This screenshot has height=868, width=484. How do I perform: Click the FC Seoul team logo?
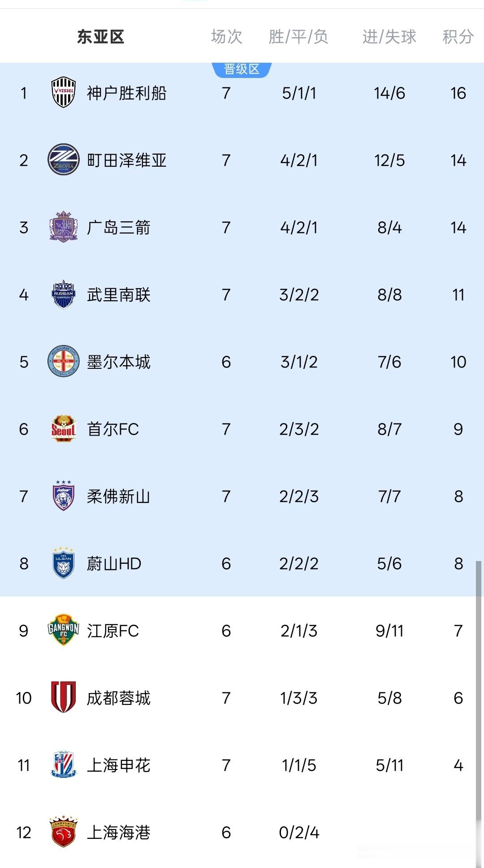coord(63,429)
